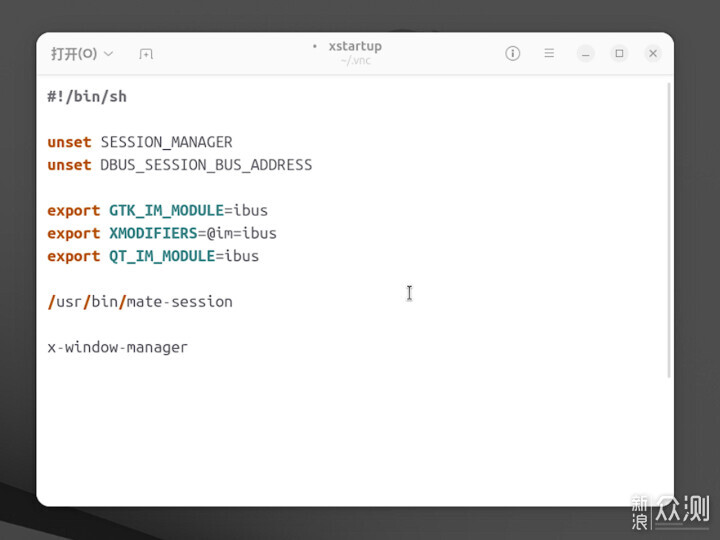Open the 打开(O) file menu button
Image resolution: width=720 pixels, height=540 pixels.
click(82, 54)
